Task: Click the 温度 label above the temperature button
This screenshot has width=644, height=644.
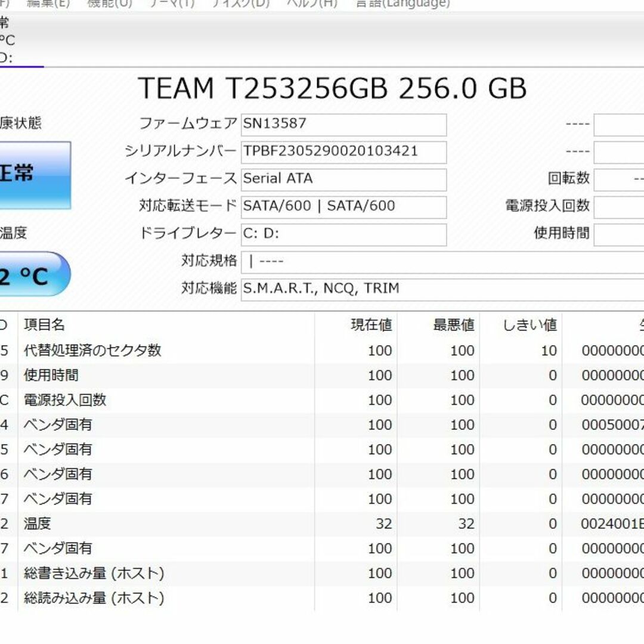Action: (x=14, y=233)
